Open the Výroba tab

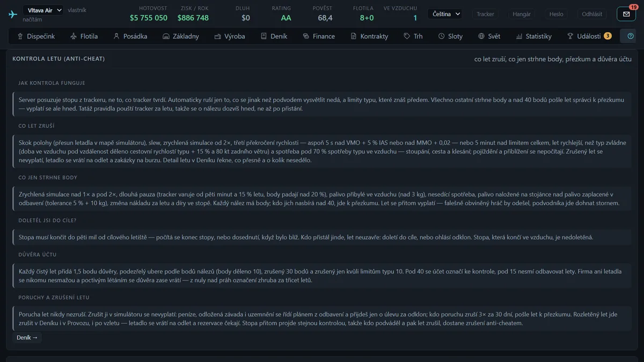(x=230, y=36)
